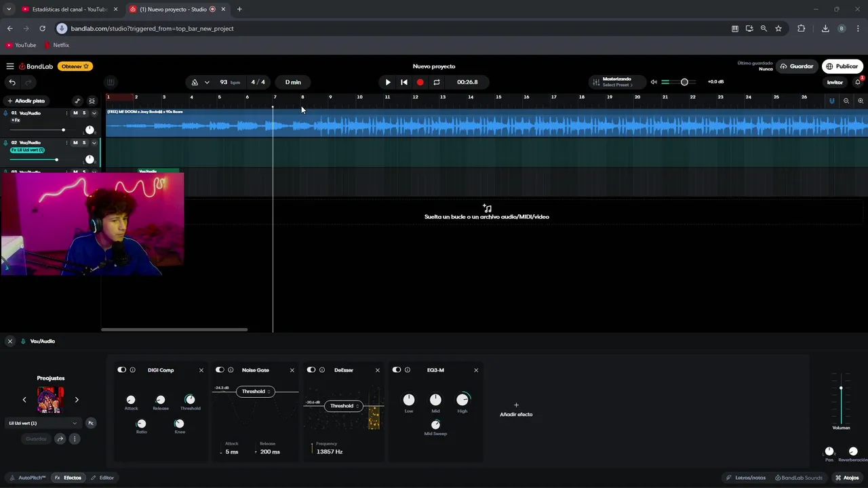This screenshot has width=868, height=488.
Task: Solo track 01 Voz/Audio
Action: point(84,113)
